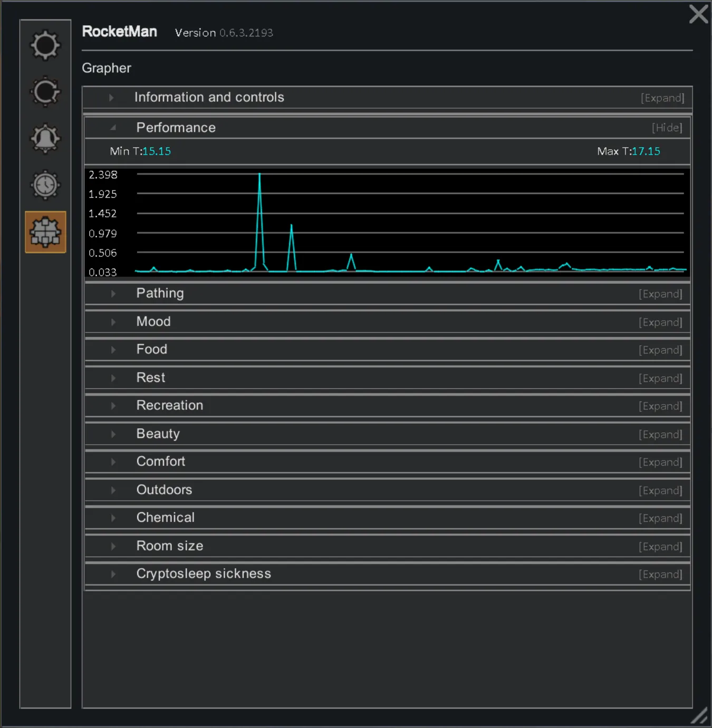The image size is (712, 728).
Task: Hide the Performance graph section
Action: coord(667,128)
